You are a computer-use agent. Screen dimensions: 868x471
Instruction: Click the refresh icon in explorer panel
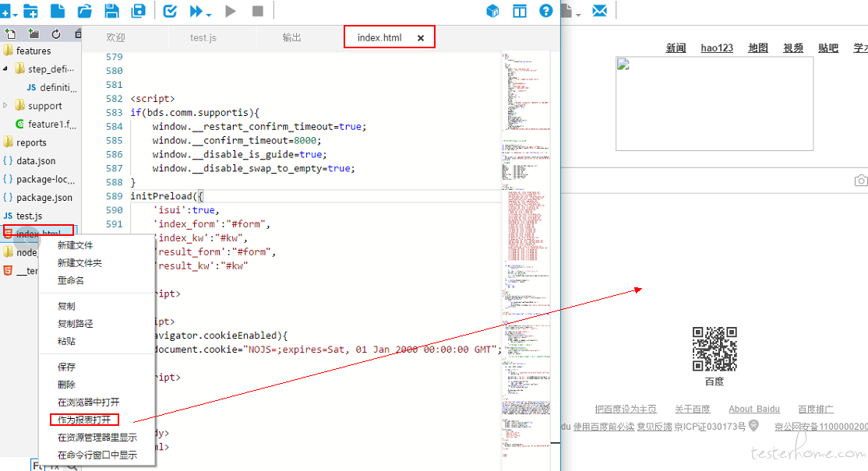(56, 34)
